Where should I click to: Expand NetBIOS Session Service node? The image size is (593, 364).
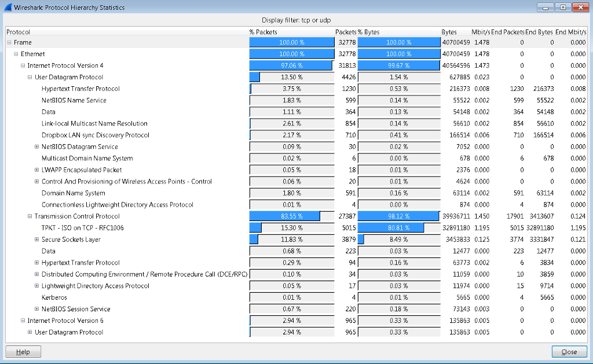click(x=36, y=309)
